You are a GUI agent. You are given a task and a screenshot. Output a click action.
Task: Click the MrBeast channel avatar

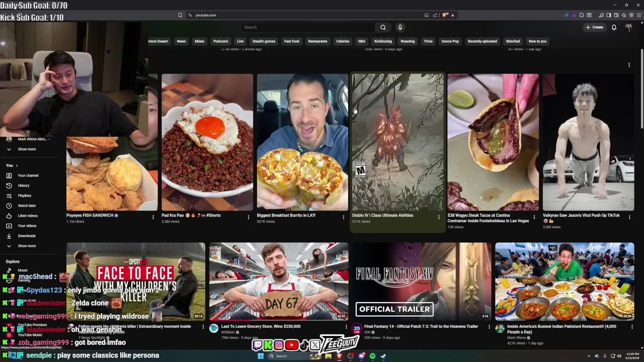tap(214, 328)
